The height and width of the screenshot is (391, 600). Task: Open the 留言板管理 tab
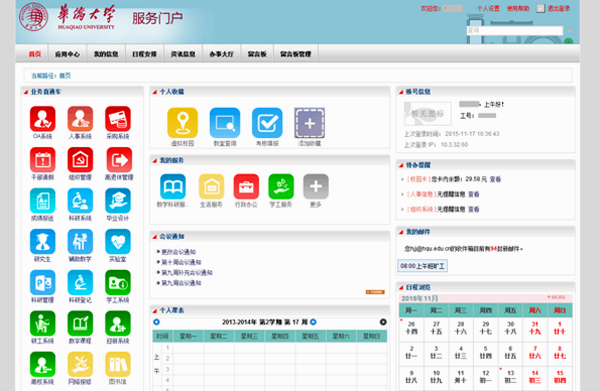coord(295,54)
